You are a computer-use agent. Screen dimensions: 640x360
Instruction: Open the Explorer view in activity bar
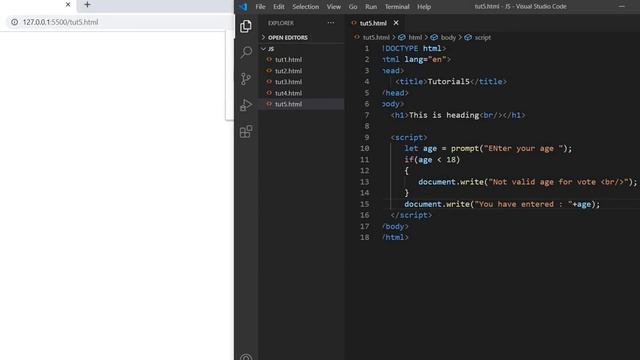click(246, 27)
